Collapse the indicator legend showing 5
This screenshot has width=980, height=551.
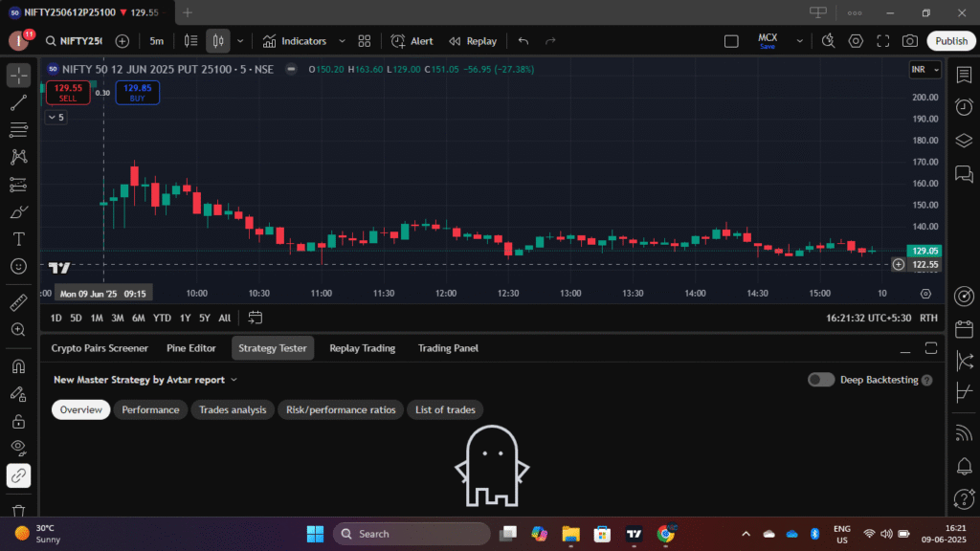56,118
